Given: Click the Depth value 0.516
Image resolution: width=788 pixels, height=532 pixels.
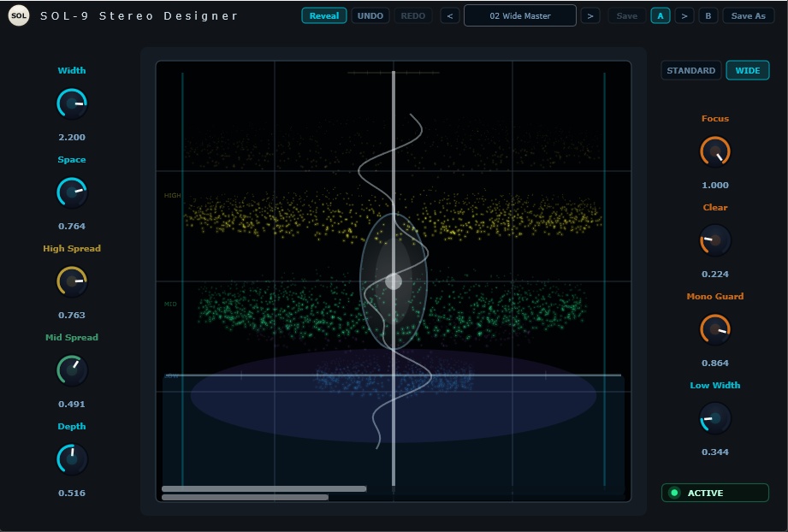Looking at the screenshot, I should point(72,493).
